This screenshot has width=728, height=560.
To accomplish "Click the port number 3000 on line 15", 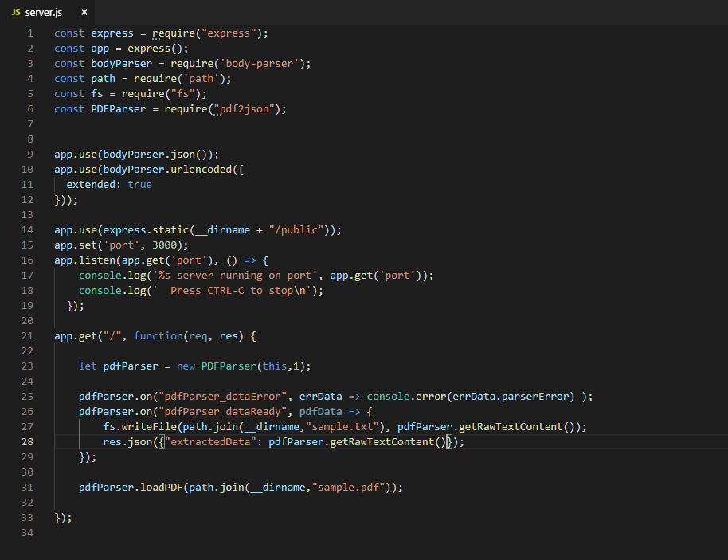I will [x=164, y=245].
